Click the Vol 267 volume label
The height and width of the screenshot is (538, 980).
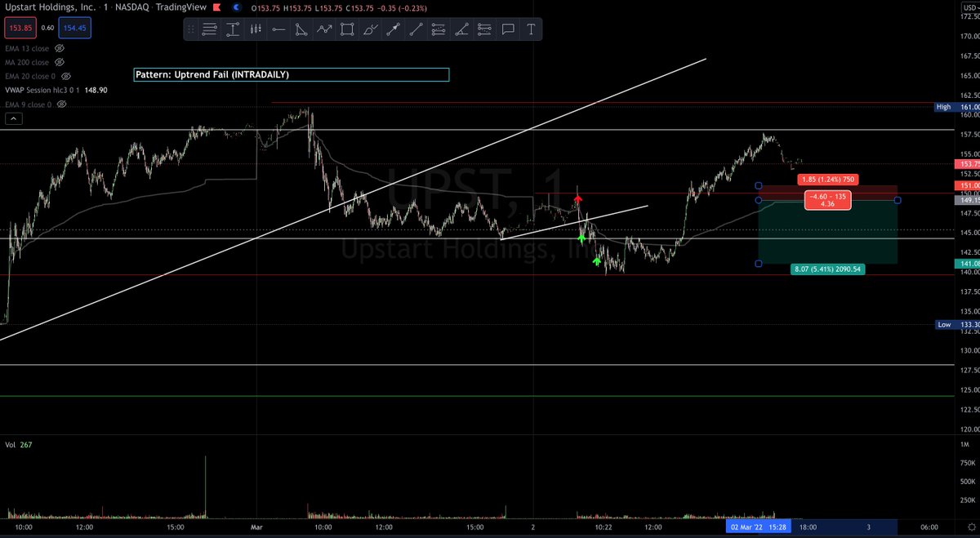tap(17, 446)
